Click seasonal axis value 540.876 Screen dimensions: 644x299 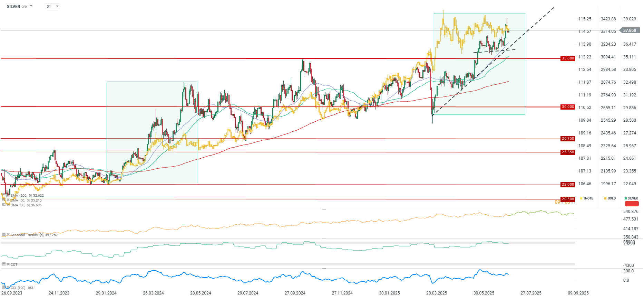point(631,212)
